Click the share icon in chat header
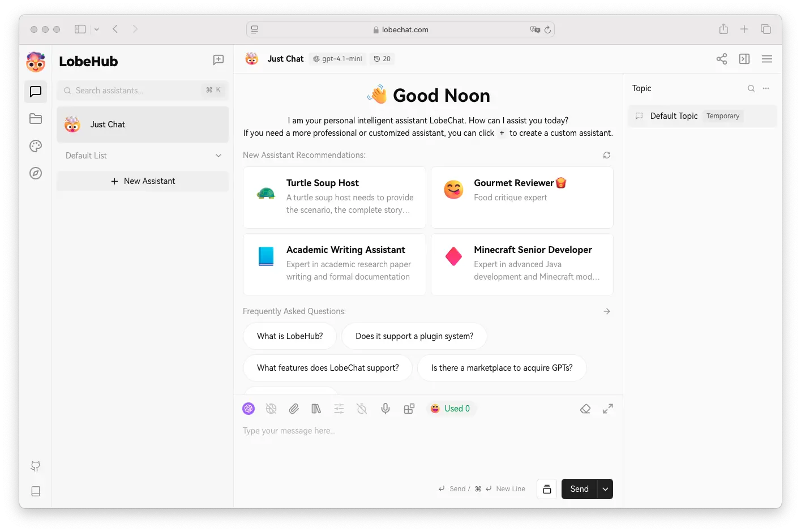Screen dimensions: 801x532 pyautogui.click(x=722, y=59)
